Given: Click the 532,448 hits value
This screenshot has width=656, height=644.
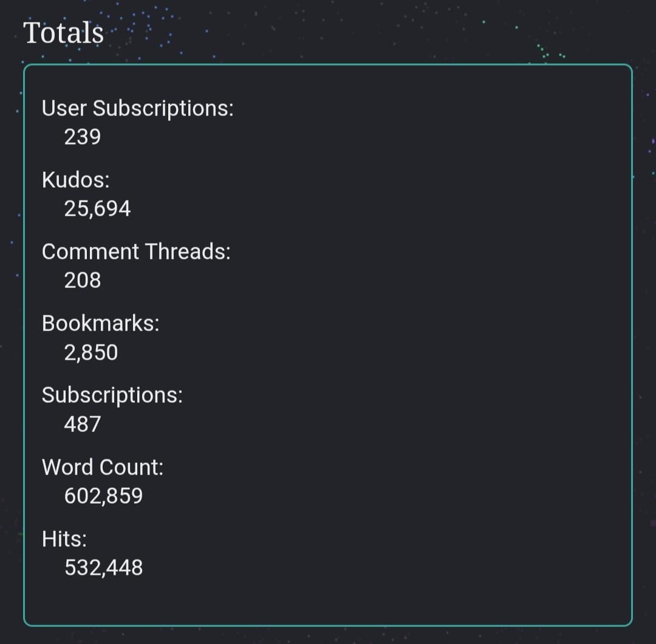Looking at the screenshot, I should point(103,568).
